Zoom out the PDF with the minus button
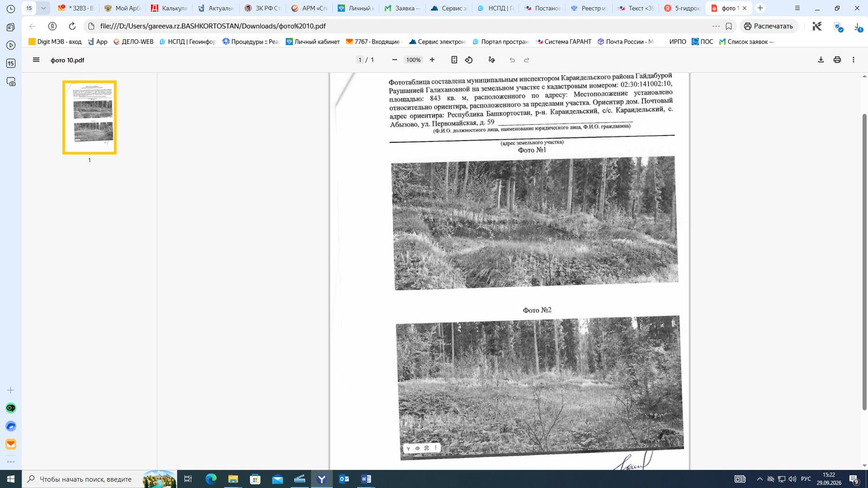The image size is (868, 488). (x=395, y=60)
